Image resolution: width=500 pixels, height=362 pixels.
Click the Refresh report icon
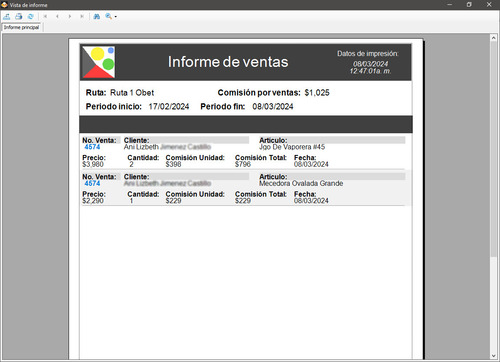click(x=31, y=16)
